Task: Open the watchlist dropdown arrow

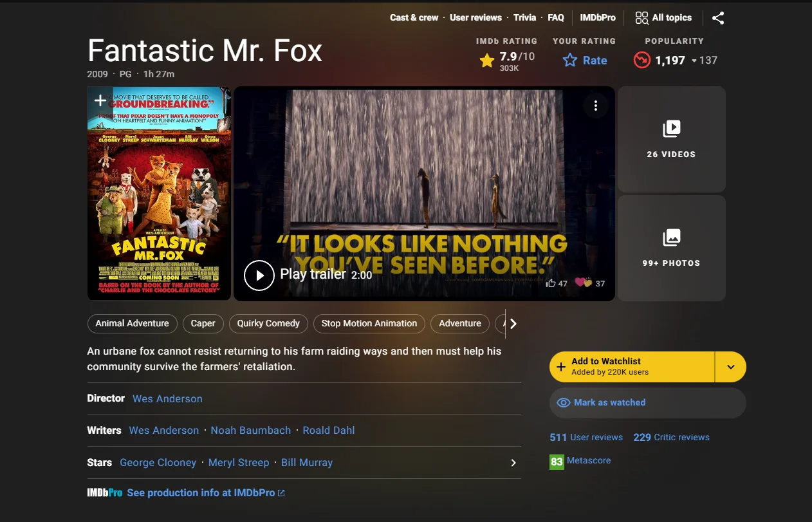Action: (x=731, y=366)
